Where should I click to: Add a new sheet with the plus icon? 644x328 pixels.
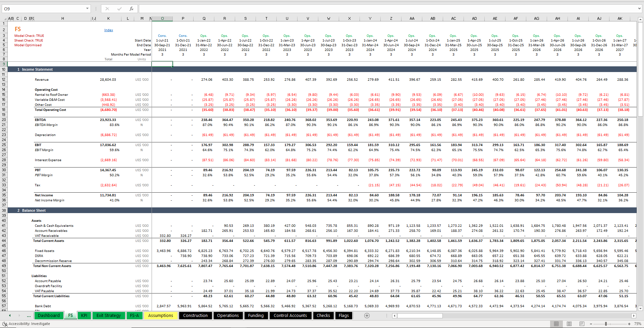tap(367, 316)
